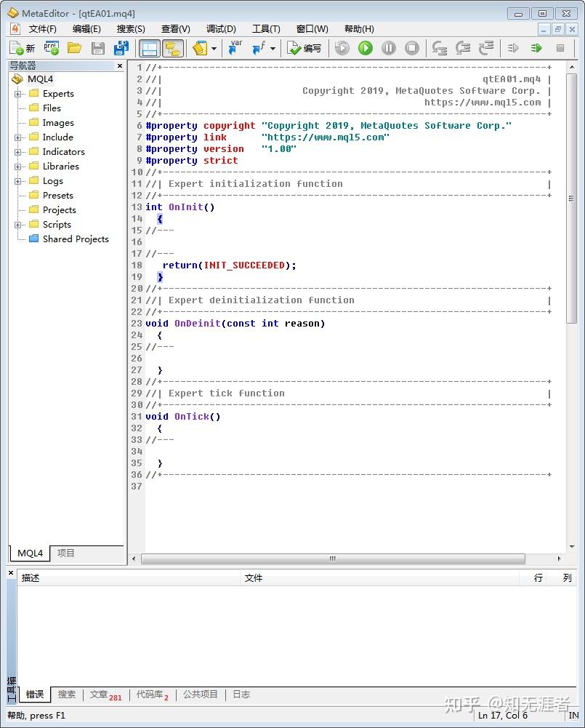This screenshot has height=728, width=585.
Task: Click the New file toolbar icon
Action: pos(22,48)
